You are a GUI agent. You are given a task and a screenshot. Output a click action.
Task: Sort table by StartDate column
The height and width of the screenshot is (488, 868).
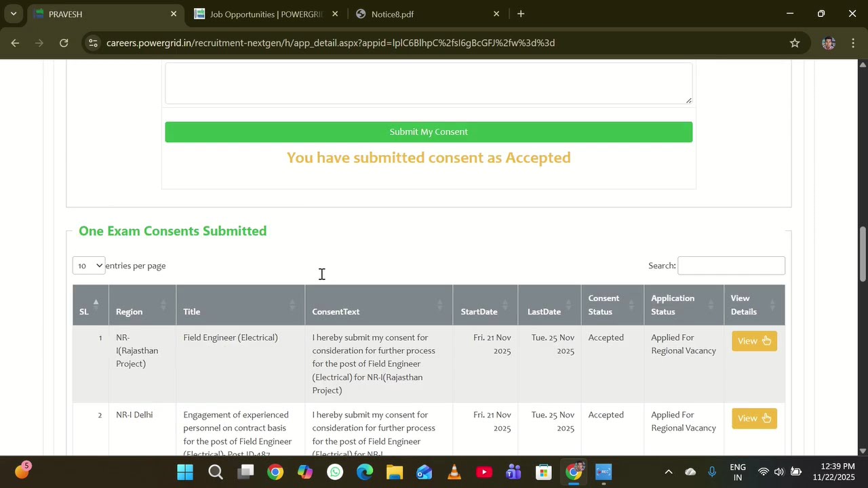[485, 305]
